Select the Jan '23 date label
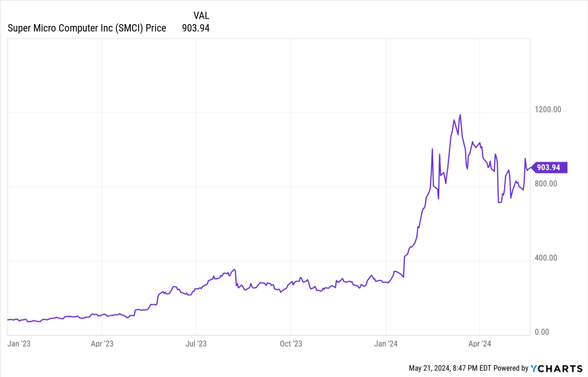Image resolution: width=588 pixels, height=377 pixels. 18,344
